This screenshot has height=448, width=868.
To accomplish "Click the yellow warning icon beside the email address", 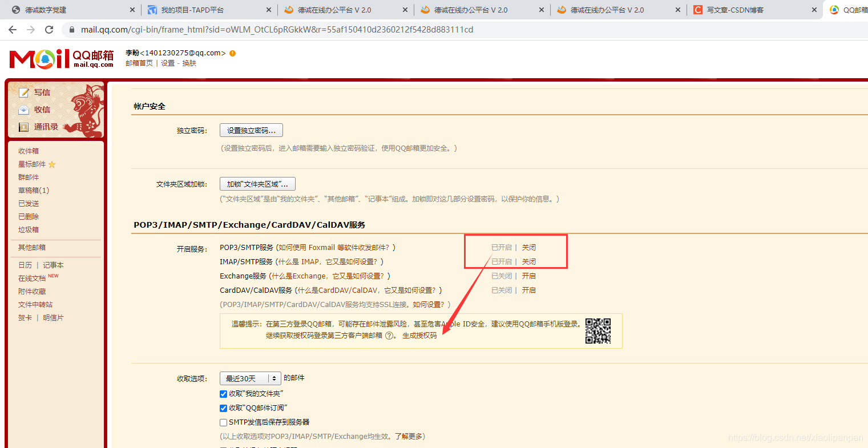I will click(232, 53).
